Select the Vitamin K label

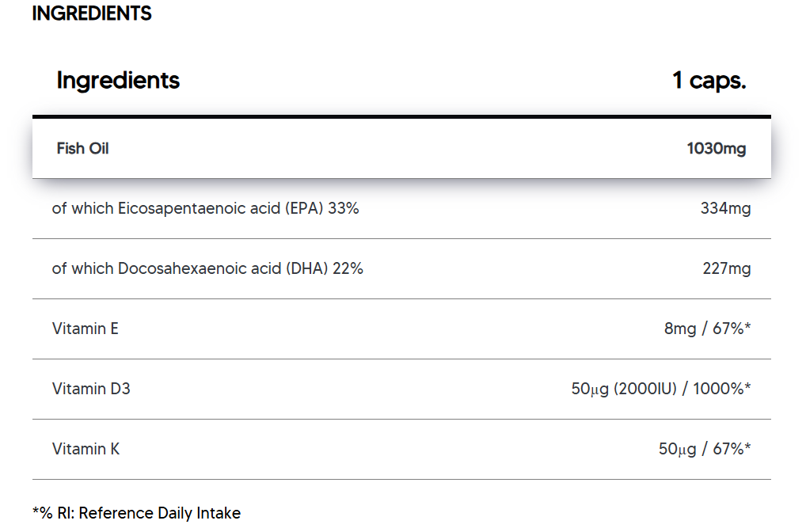pyautogui.click(x=86, y=449)
